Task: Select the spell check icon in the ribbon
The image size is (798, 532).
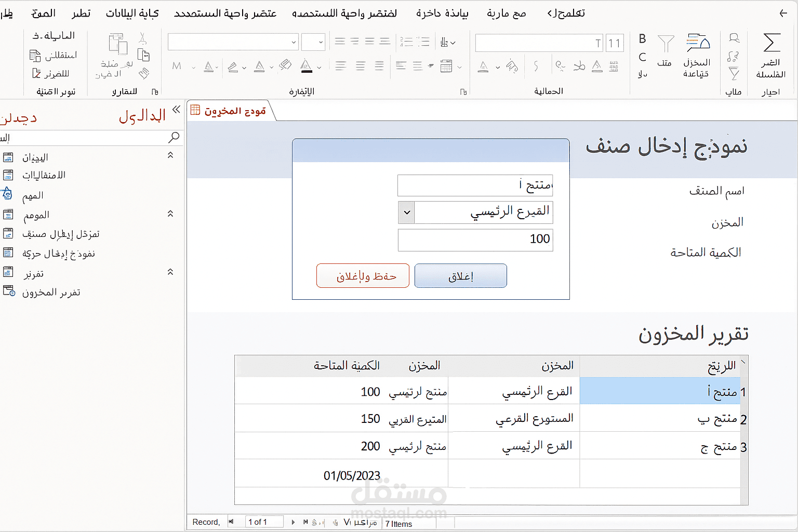Action: pyautogui.click(x=734, y=37)
